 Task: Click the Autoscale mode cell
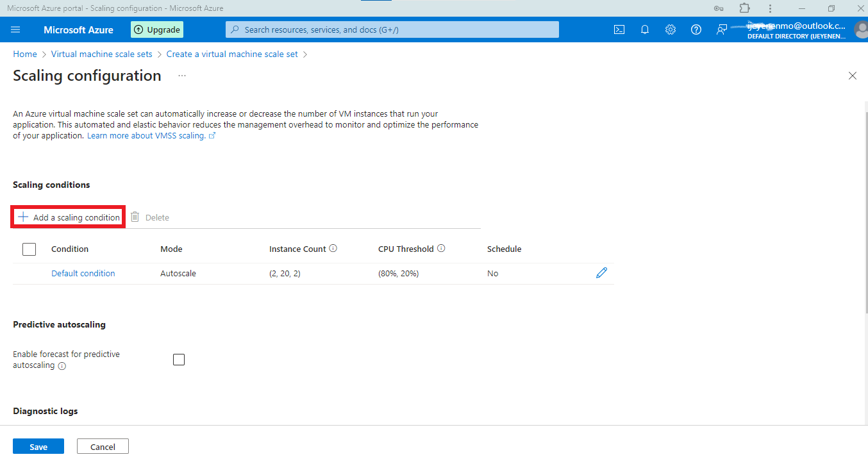click(178, 273)
